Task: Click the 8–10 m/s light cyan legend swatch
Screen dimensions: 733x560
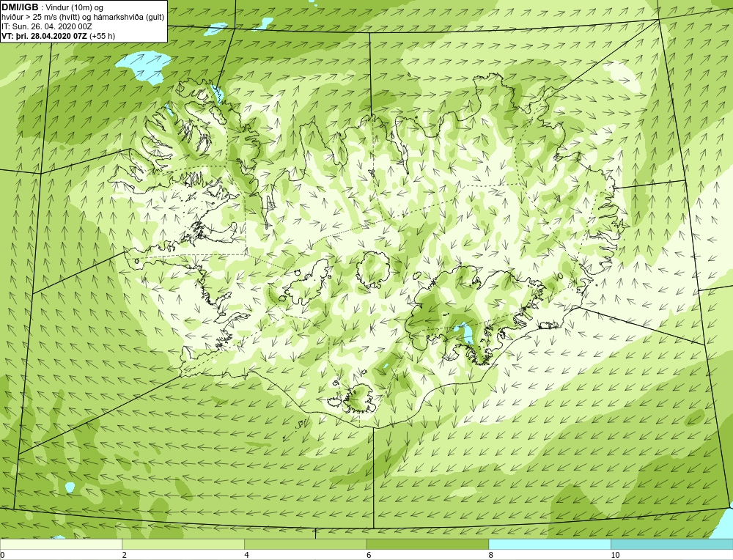Action: tap(550, 544)
